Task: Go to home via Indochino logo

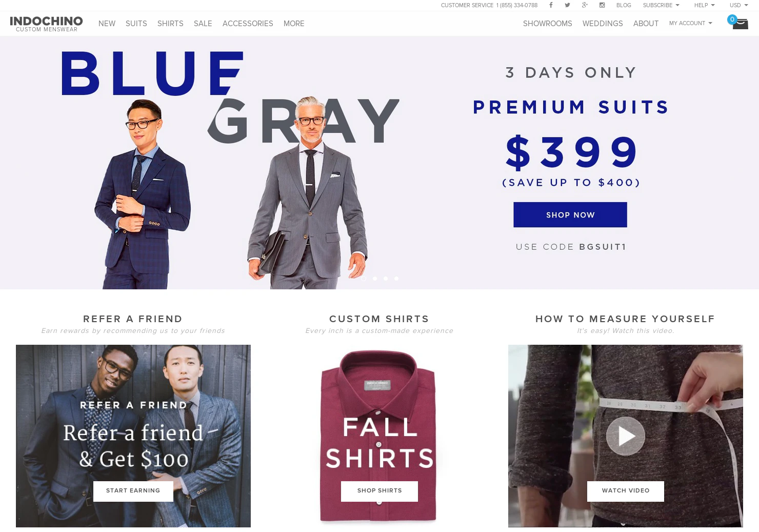Action: click(46, 24)
